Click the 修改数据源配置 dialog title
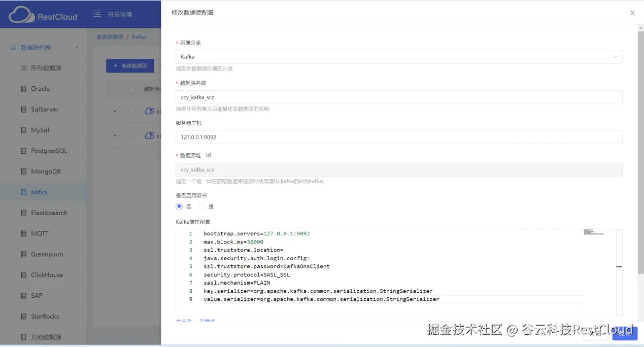This screenshot has width=644, height=347. pos(192,13)
